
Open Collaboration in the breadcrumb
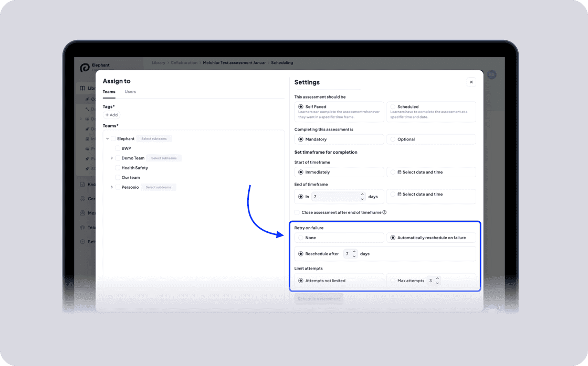point(184,63)
